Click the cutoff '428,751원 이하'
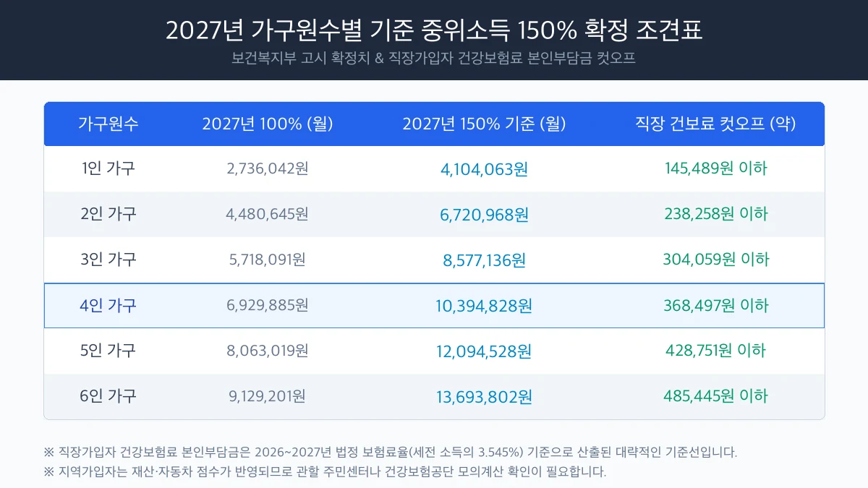The image size is (868, 488). point(716,351)
